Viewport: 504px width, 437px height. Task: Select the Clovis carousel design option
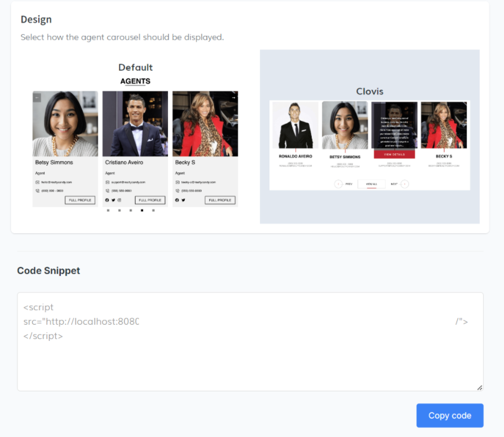370,137
